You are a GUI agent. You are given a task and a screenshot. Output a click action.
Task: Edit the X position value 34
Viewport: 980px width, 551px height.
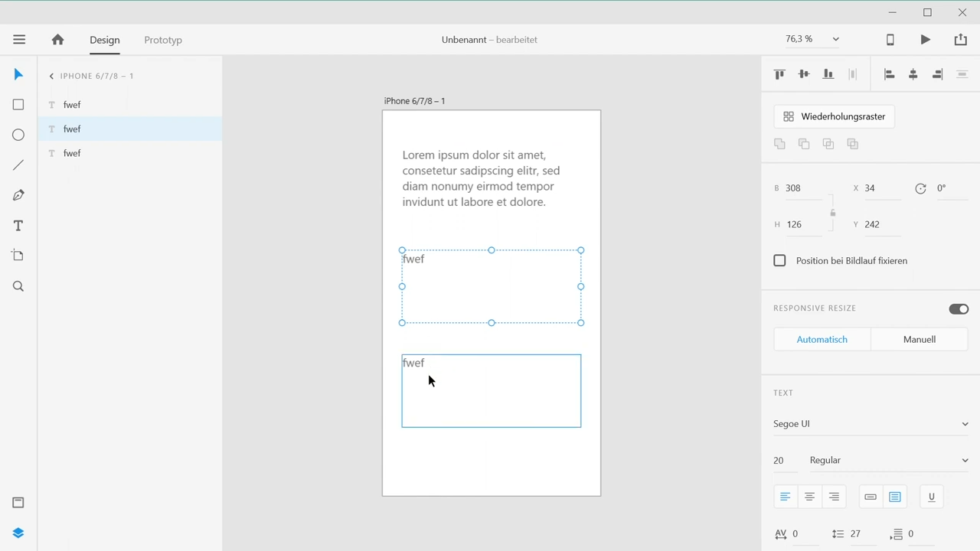882,188
